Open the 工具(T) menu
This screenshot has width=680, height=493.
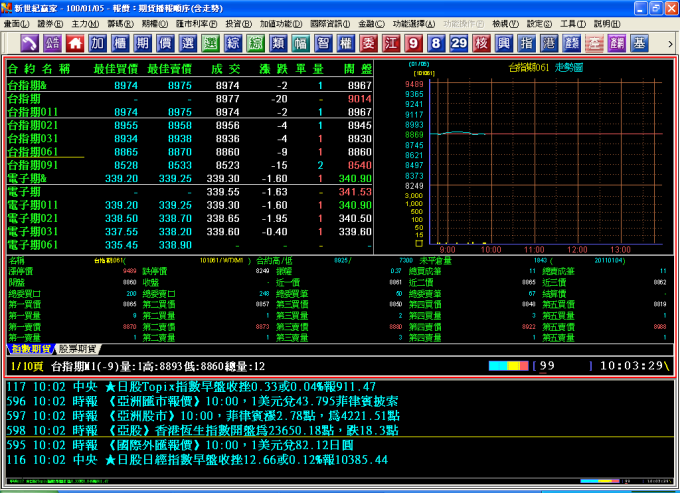(573, 24)
